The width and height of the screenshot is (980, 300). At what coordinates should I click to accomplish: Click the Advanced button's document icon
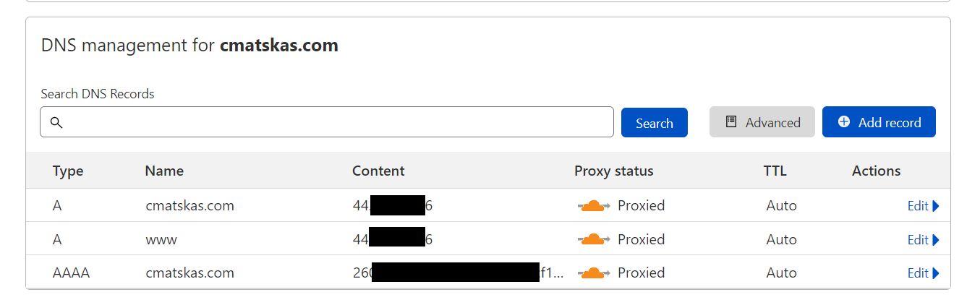click(x=731, y=121)
